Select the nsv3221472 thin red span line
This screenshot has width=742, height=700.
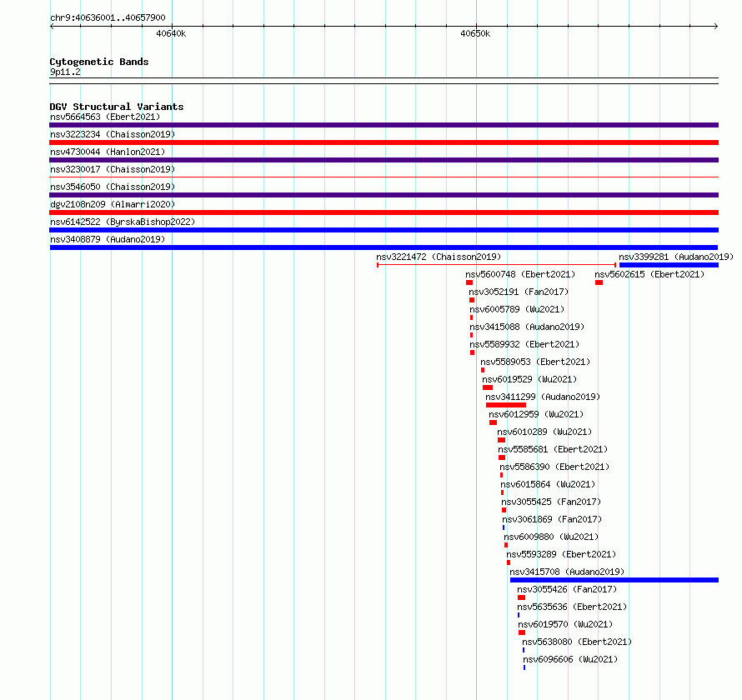click(496, 265)
